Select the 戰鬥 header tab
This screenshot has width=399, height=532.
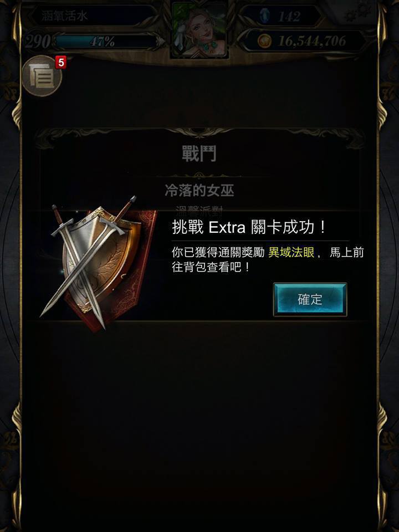click(x=199, y=154)
